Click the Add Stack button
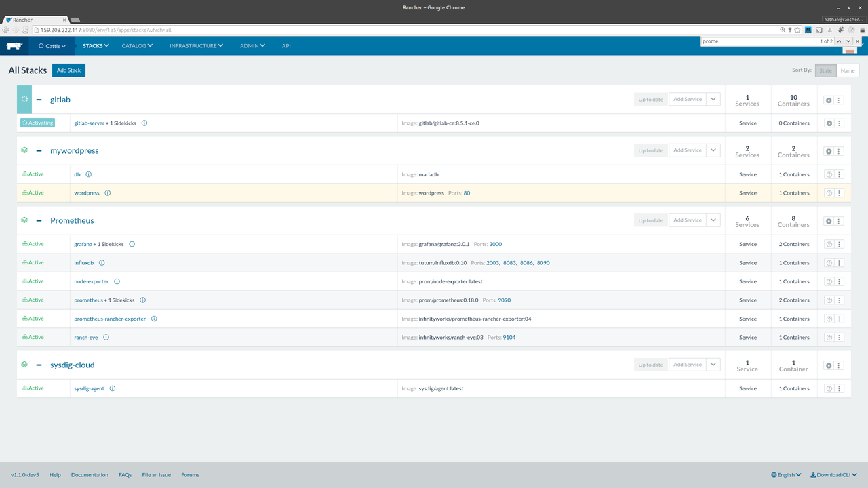The height and width of the screenshot is (488, 868). [68, 70]
